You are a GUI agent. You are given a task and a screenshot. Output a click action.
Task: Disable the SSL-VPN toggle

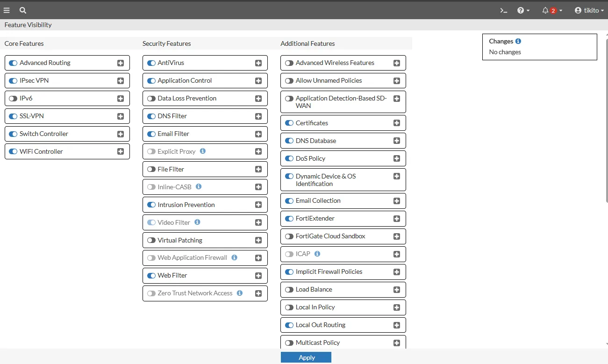(x=13, y=116)
